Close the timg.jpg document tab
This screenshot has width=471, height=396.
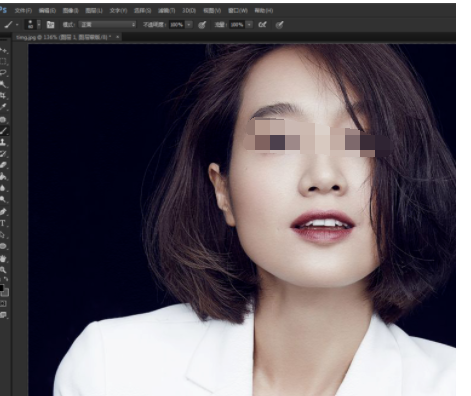click(x=117, y=37)
